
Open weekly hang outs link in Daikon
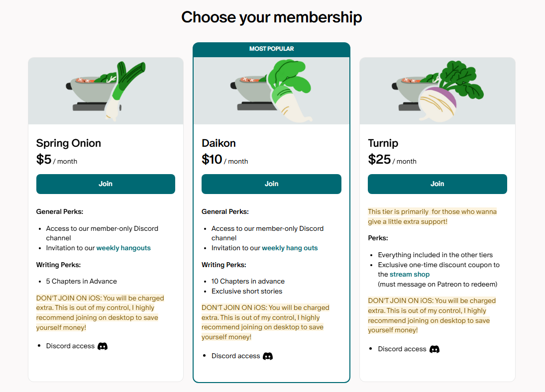[290, 248]
